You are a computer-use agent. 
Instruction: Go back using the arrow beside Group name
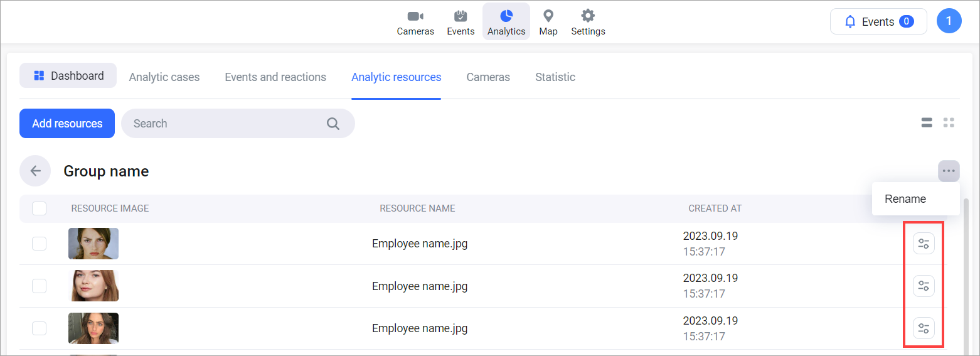[35, 171]
